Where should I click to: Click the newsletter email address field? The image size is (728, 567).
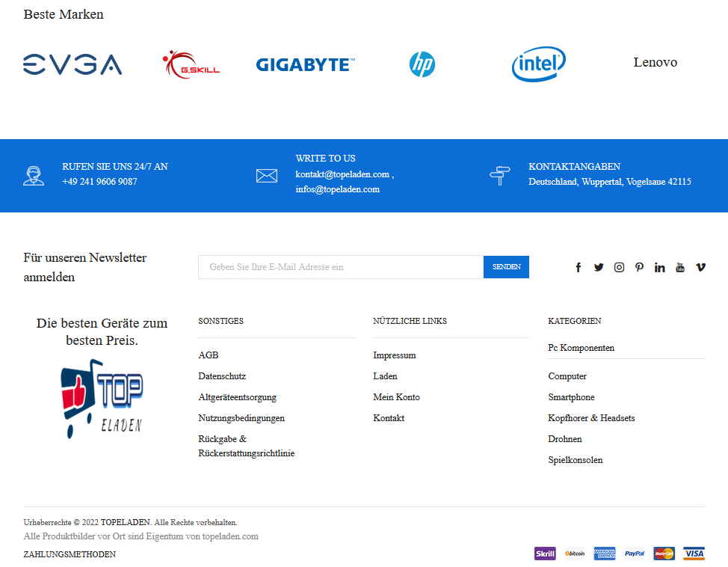click(341, 267)
